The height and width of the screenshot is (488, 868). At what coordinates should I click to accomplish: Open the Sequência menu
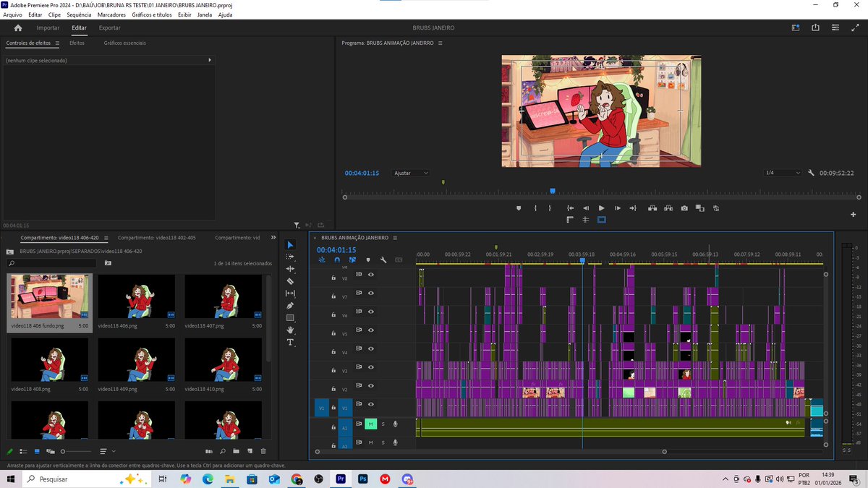[x=79, y=14]
